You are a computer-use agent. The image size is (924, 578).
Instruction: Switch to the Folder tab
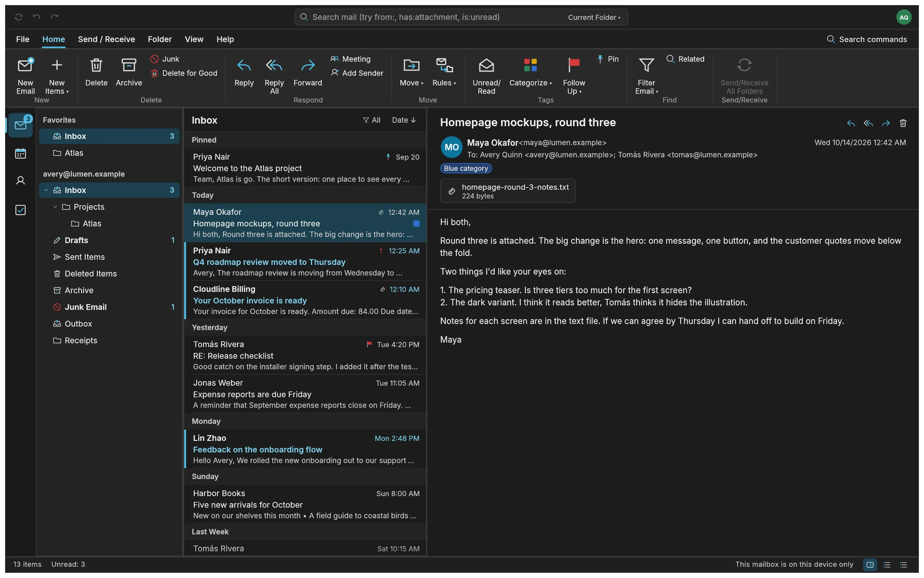click(x=159, y=39)
